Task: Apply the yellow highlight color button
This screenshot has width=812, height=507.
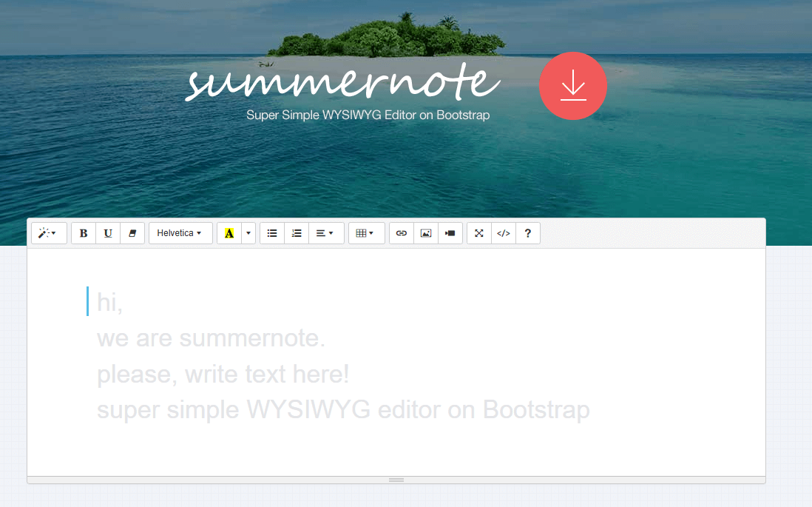Action: pos(229,233)
